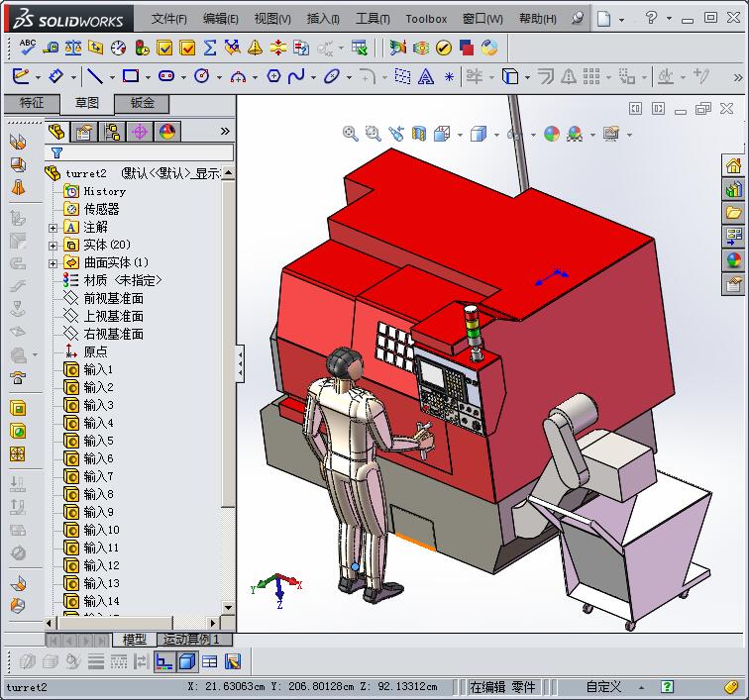The height and width of the screenshot is (700, 749).
Task: Open the Measure tool
Action: [x=51, y=48]
